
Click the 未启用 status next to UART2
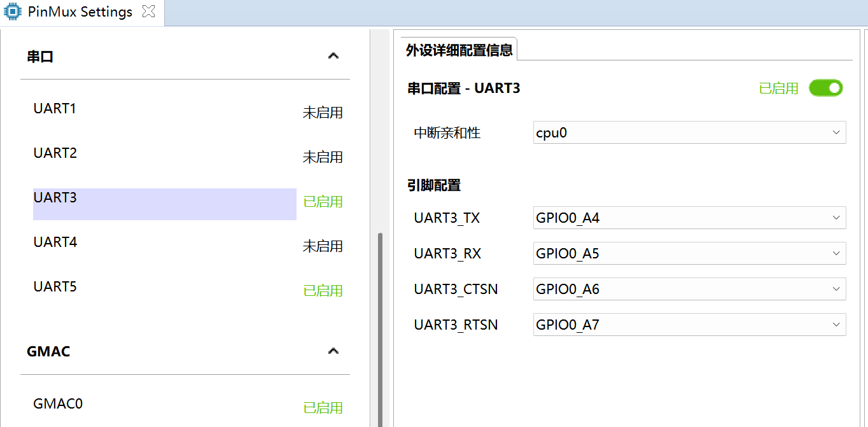[323, 157]
